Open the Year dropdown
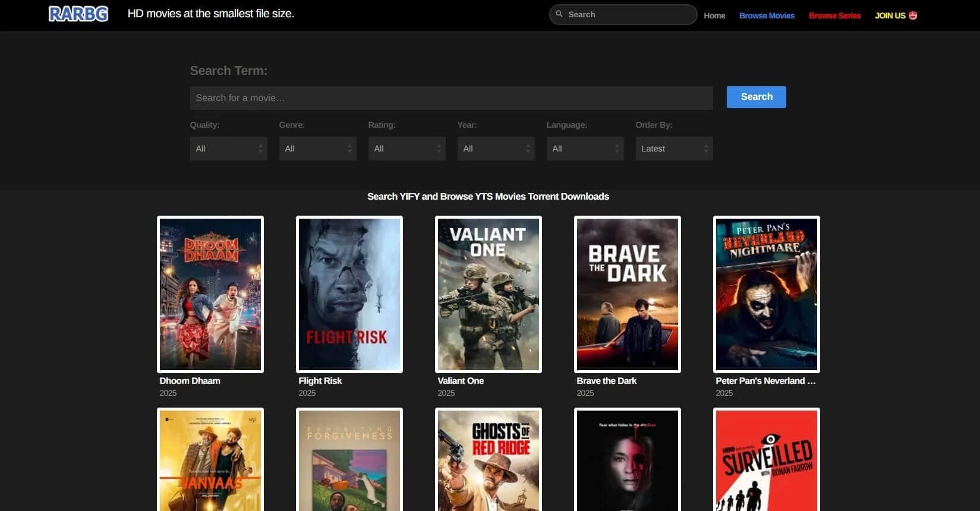The width and height of the screenshot is (980, 511). click(496, 149)
